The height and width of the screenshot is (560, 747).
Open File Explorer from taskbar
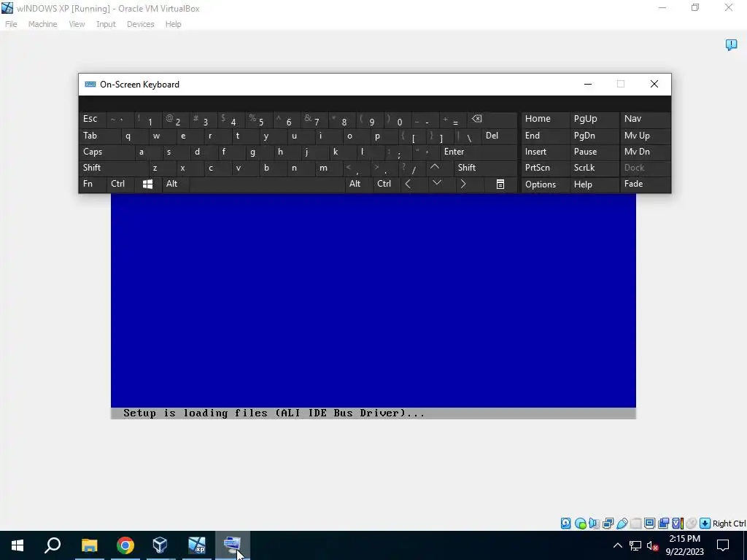click(89, 545)
